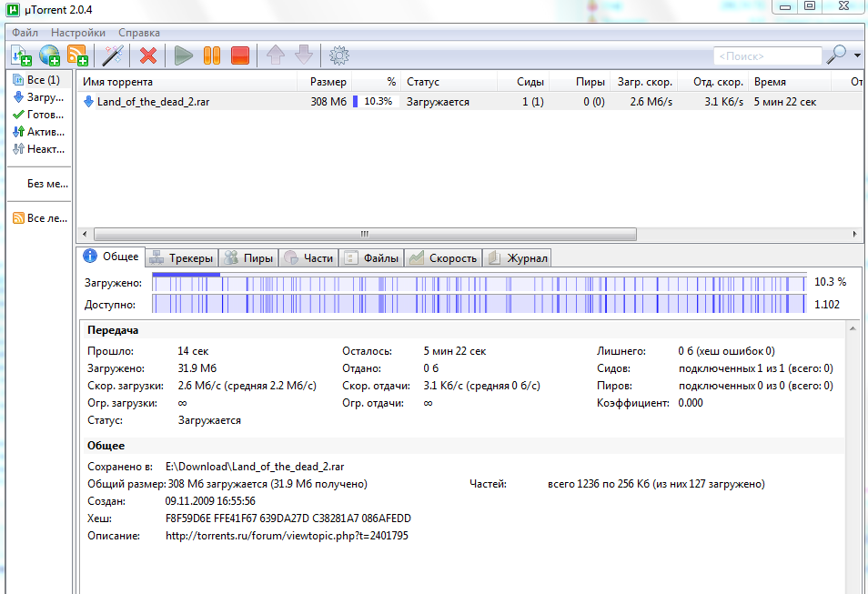The width and height of the screenshot is (868, 594).
Task: Select the Все (1) category
Action: 41,80
